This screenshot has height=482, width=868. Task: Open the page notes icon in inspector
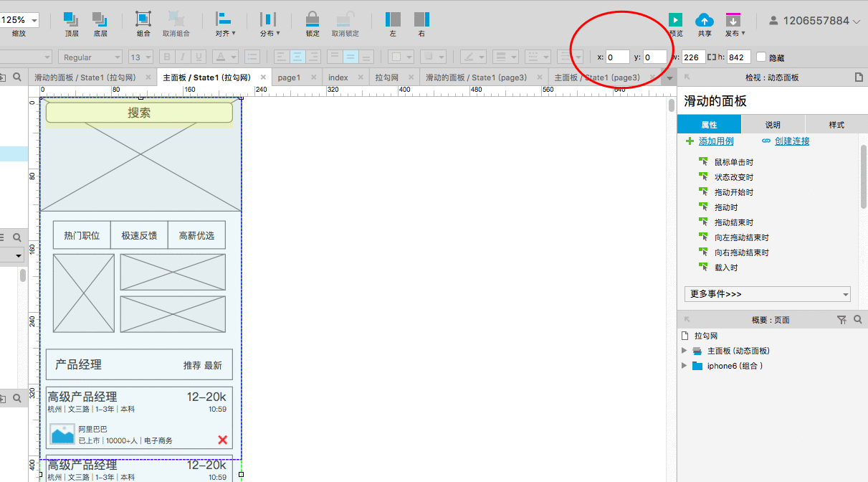coord(859,77)
